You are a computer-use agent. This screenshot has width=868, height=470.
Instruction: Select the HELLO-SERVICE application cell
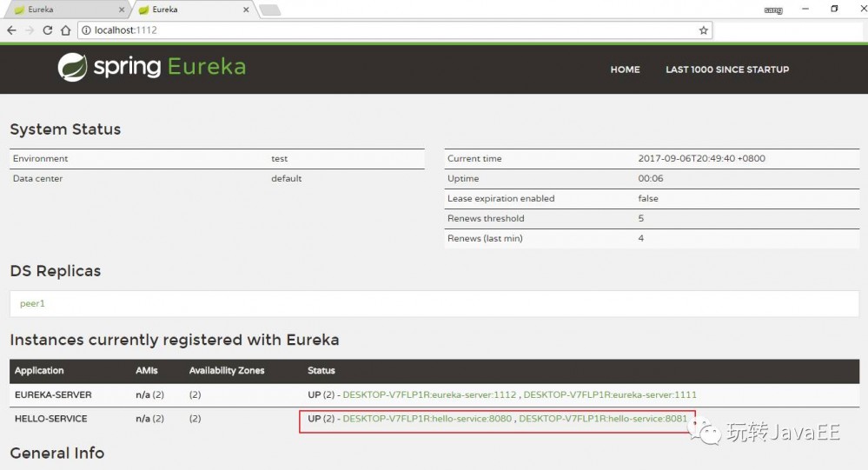point(51,419)
